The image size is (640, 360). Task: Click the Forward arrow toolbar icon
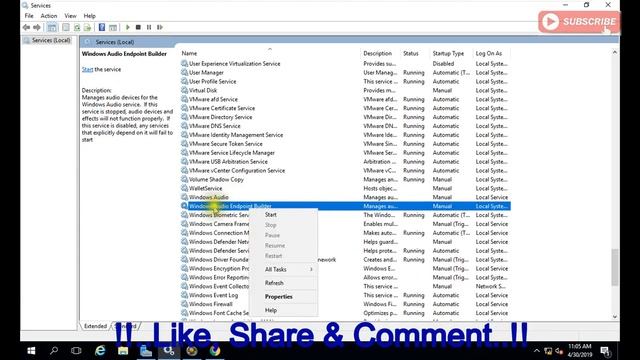coord(37,27)
